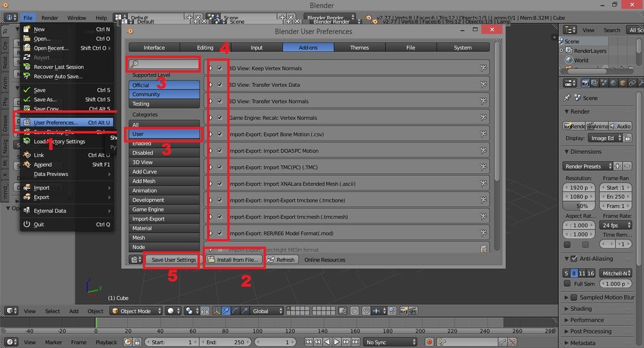The width and height of the screenshot is (644, 348).
Task: Open the Render Layers tab icon in Properties
Action: [594, 83]
